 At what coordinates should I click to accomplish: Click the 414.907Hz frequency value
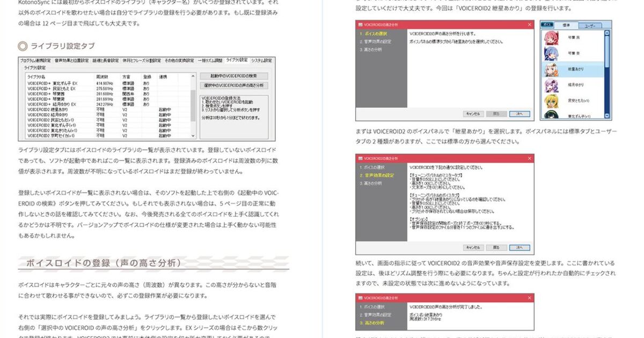pyautogui.click(x=105, y=83)
